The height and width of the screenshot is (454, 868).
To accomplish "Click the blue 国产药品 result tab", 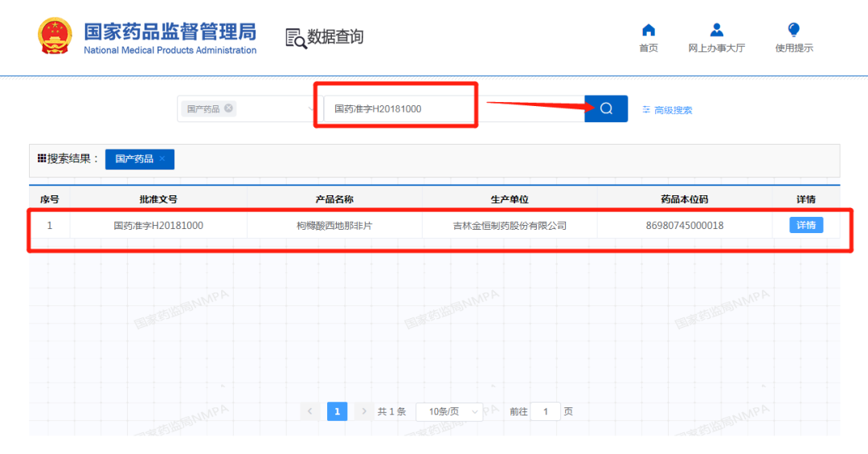I will pos(140,159).
